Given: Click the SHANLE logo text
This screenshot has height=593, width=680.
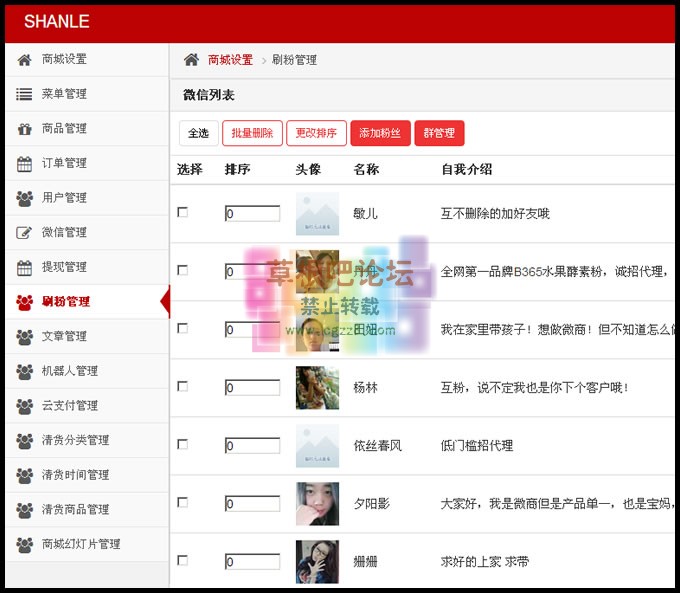Looking at the screenshot, I should click(x=57, y=21).
